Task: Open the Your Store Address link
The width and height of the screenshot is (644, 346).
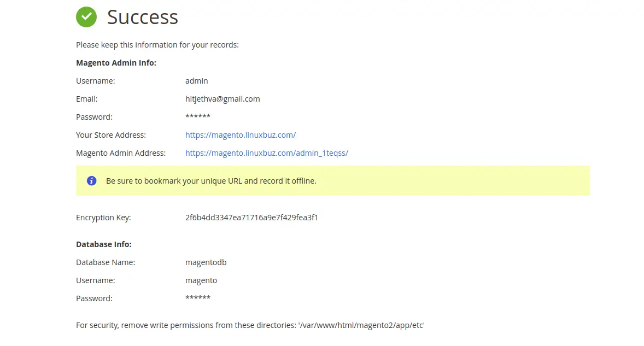Action: coord(240,135)
